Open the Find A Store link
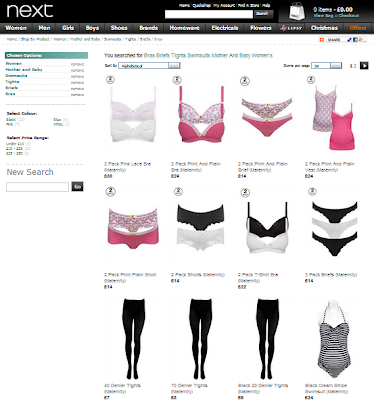Screen dimensions: 374x400 tap(249, 5)
